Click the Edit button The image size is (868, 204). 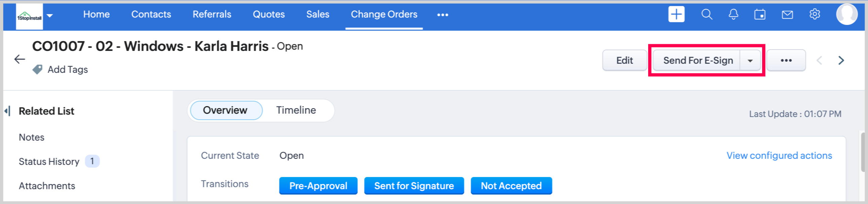624,60
